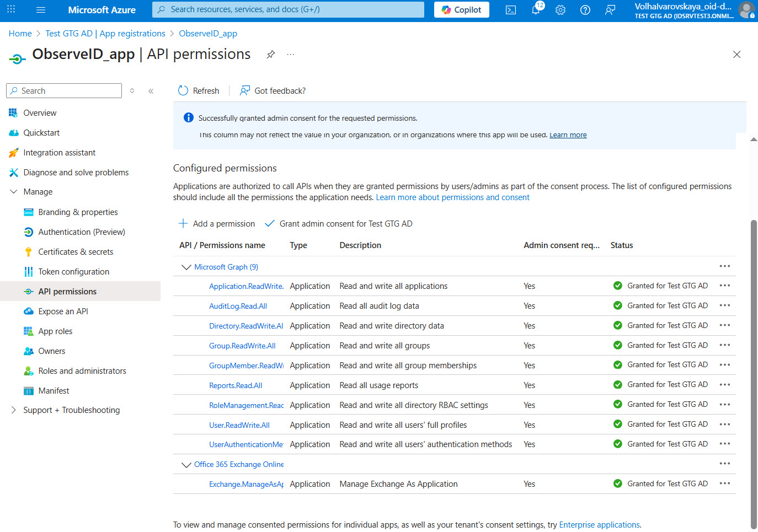Pin the ObserveID_app blade
758x532 pixels.
click(x=270, y=54)
